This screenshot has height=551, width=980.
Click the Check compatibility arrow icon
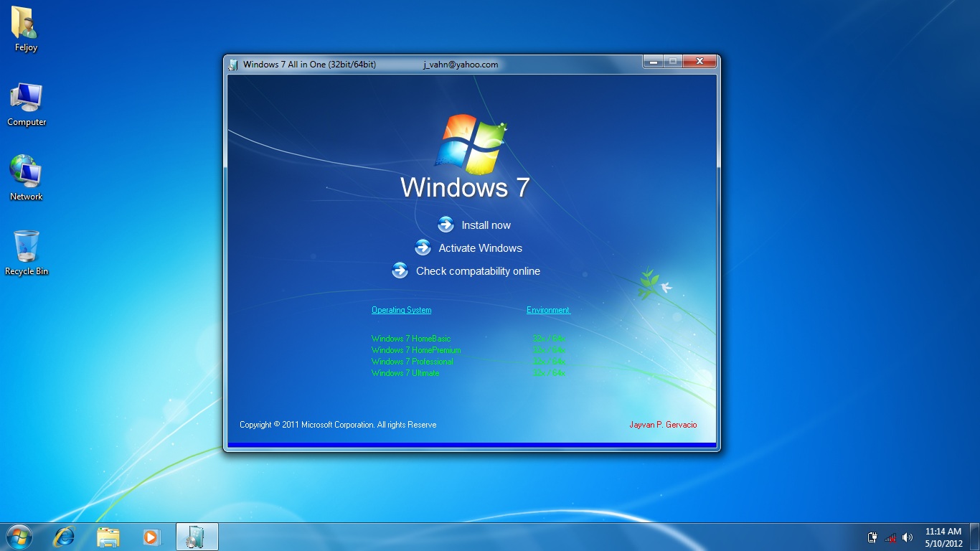coord(400,270)
